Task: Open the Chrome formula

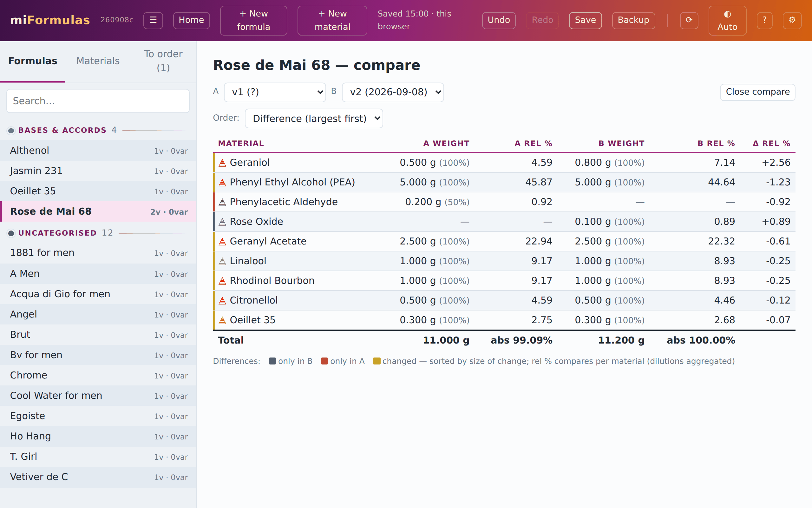Action: pyautogui.click(x=98, y=375)
